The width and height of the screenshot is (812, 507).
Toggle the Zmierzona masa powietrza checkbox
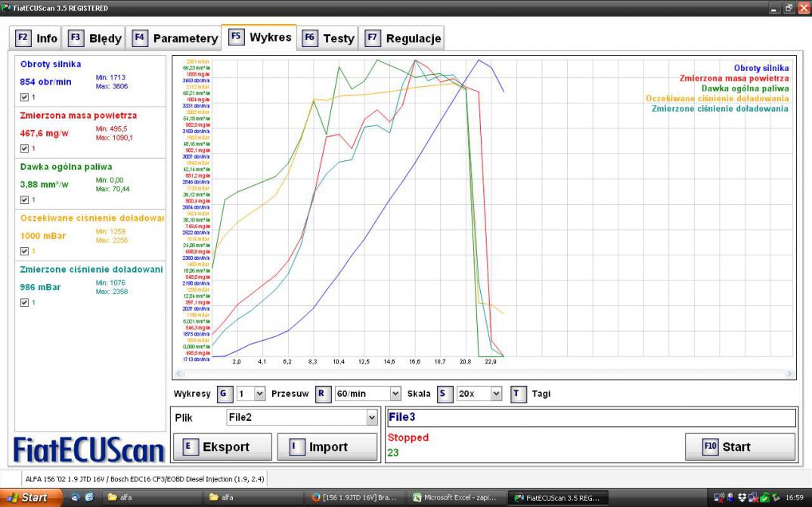24,149
